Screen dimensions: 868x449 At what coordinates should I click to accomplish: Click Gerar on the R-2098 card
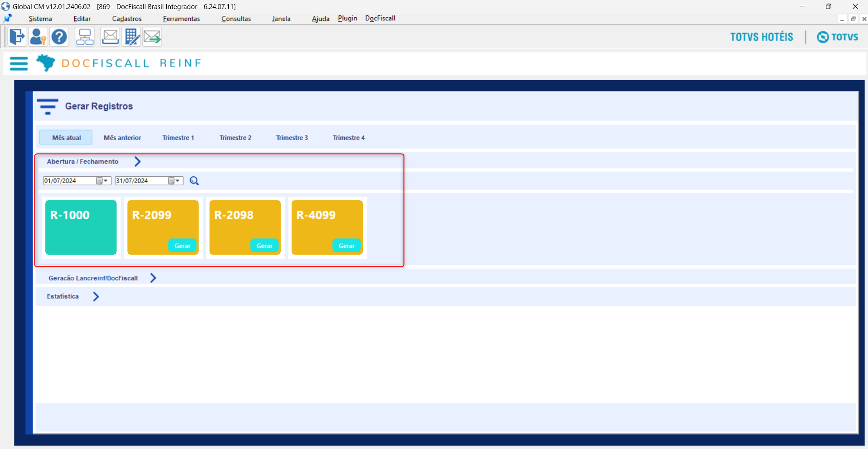[265, 246]
